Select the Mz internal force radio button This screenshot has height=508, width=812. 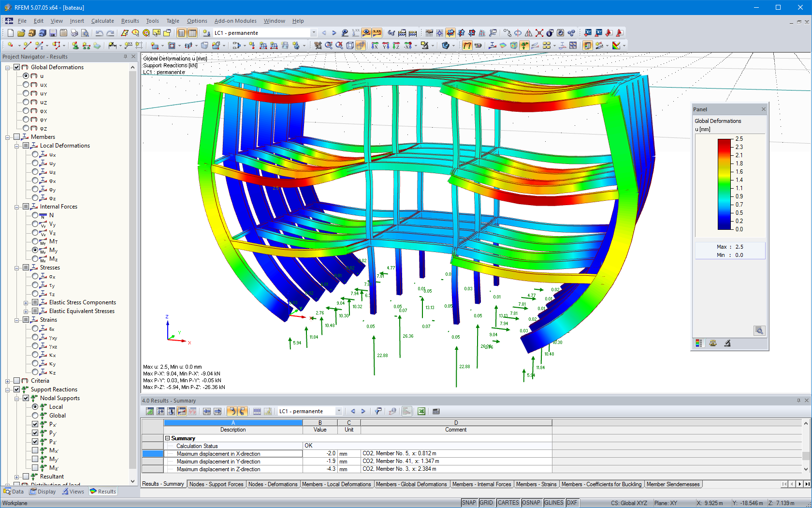[x=35, y=259]
